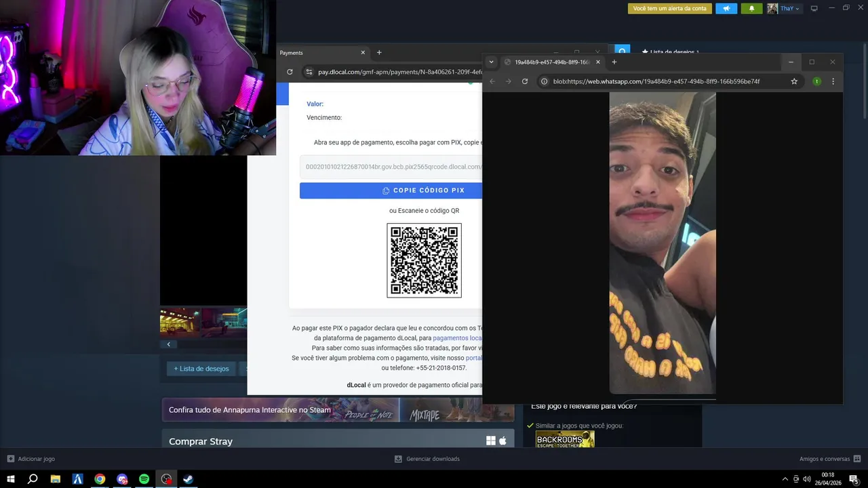Open the Windows Start menu
868x488 pixels.
[x=11, y=479]
